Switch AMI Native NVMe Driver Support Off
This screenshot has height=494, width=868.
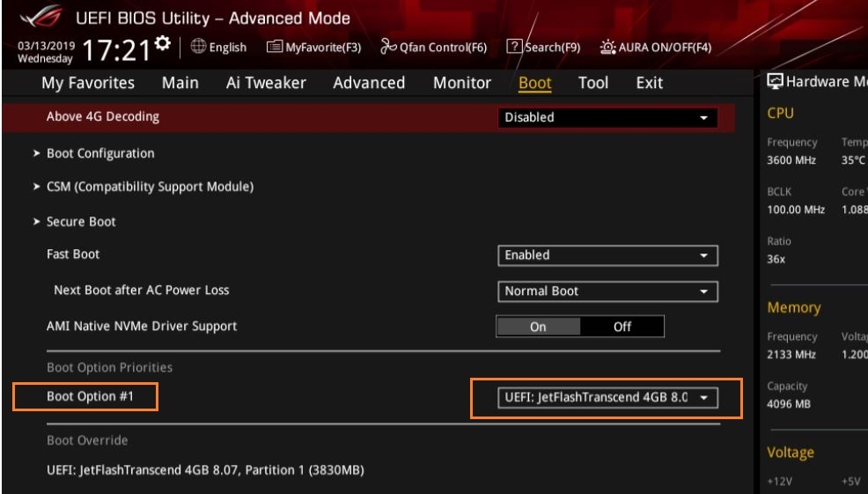point(622,326)
